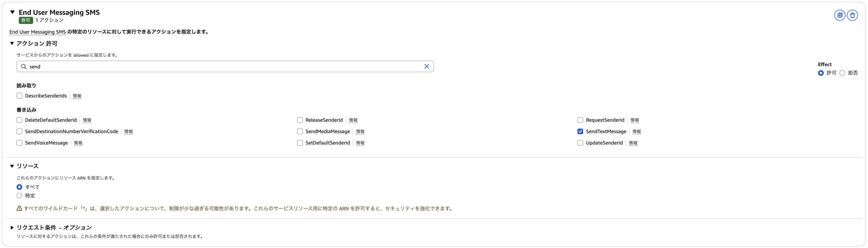This screenshot has width=868, height=248.
Task: Open 情報 link for SendDestinationNumberVerificationCode
Action: click(128, 132)
